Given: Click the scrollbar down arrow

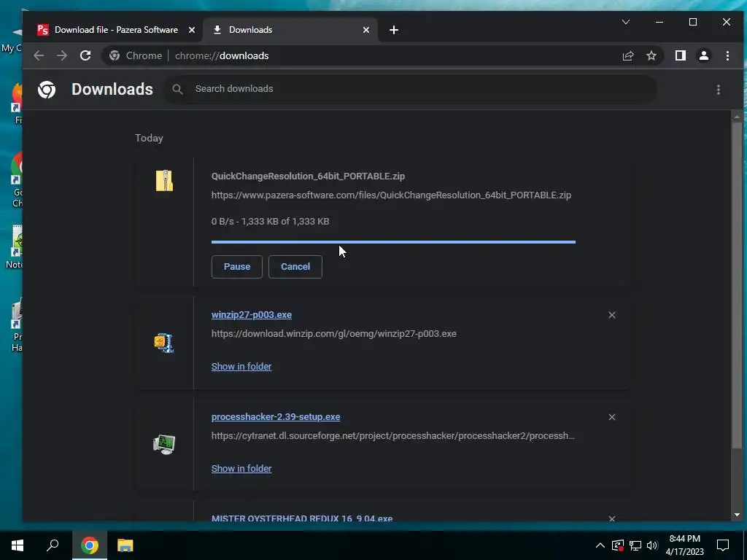Looking at the screenshot, I should click(737, 514).
